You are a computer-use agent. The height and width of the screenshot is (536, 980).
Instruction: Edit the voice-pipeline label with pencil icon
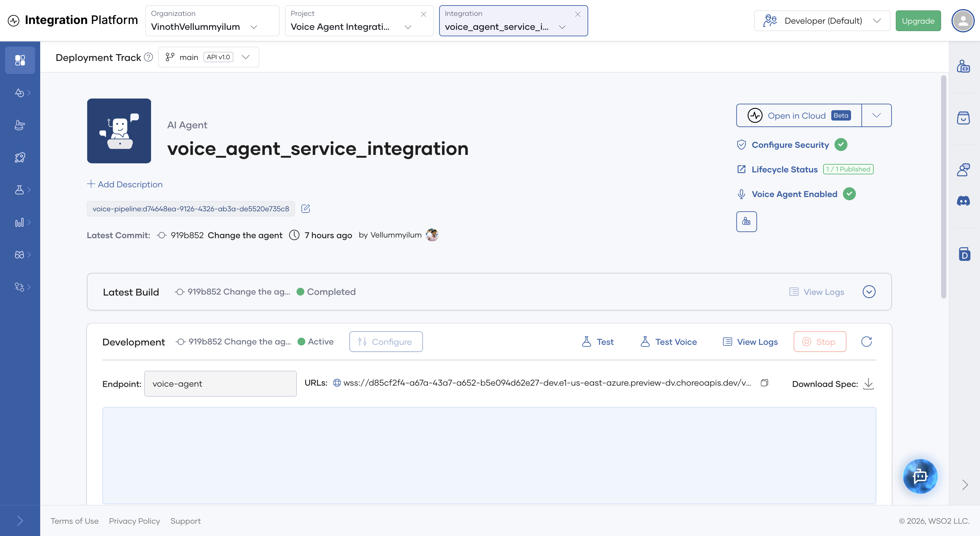pyautogui.click(x=306, y=208)
